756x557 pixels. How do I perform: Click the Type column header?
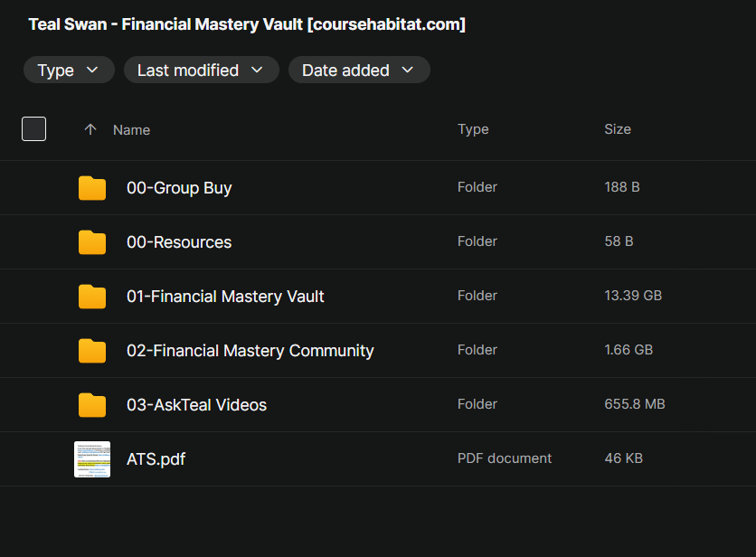point(473,129)
